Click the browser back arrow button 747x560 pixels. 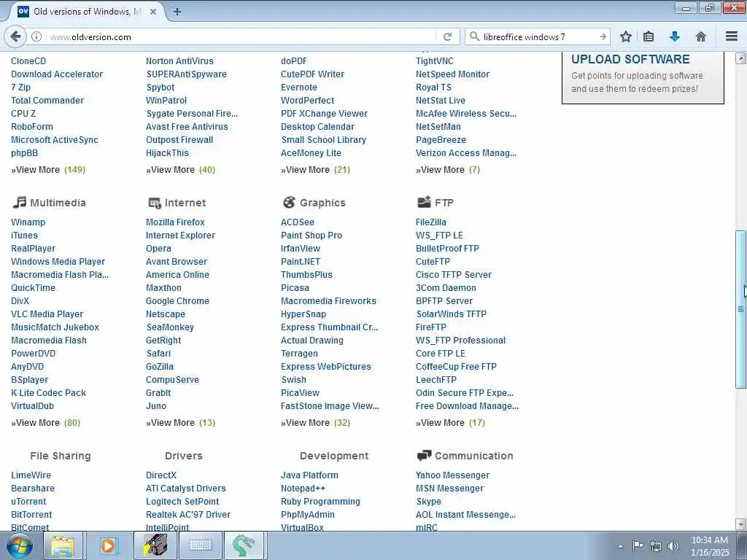click(x=15, y=36)
